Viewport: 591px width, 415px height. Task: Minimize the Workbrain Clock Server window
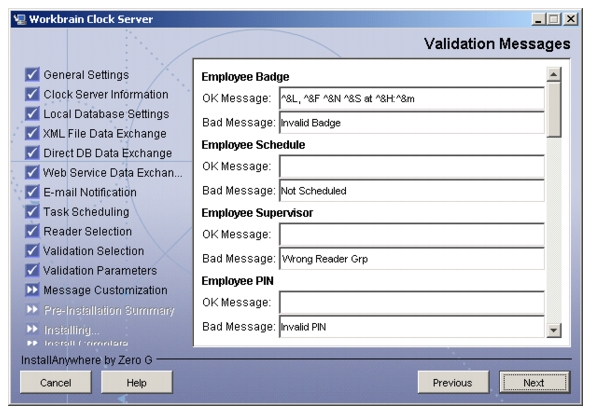tap(538, 19)
